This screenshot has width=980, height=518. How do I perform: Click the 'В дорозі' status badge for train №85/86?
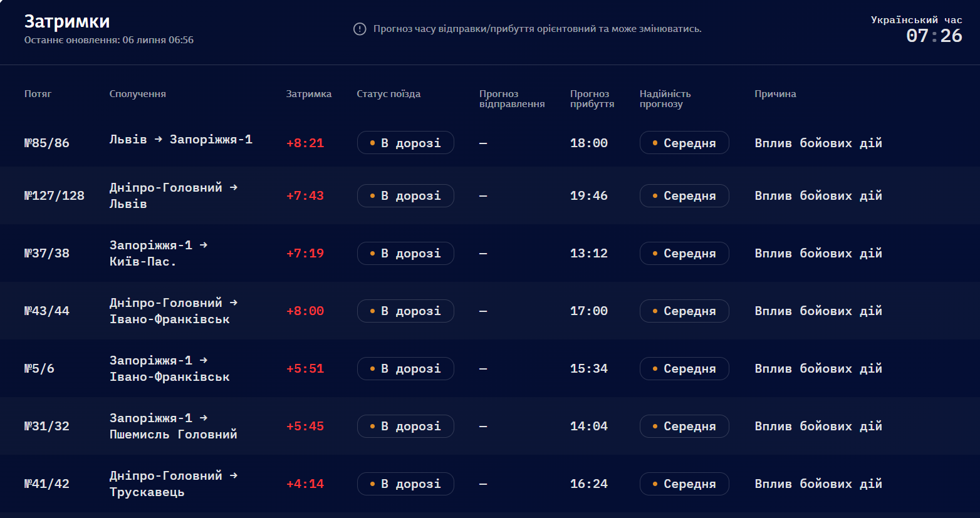click(x=405, y=142)
